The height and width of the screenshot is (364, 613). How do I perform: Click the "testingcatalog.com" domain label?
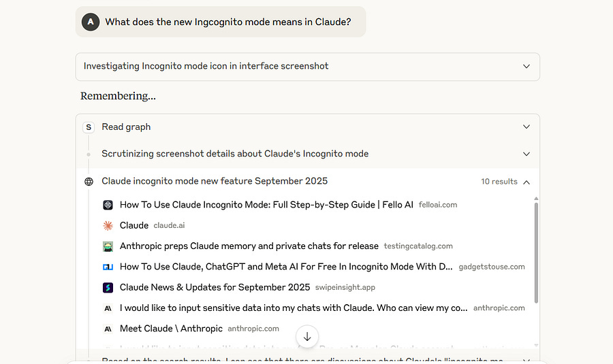click(418, 246)
